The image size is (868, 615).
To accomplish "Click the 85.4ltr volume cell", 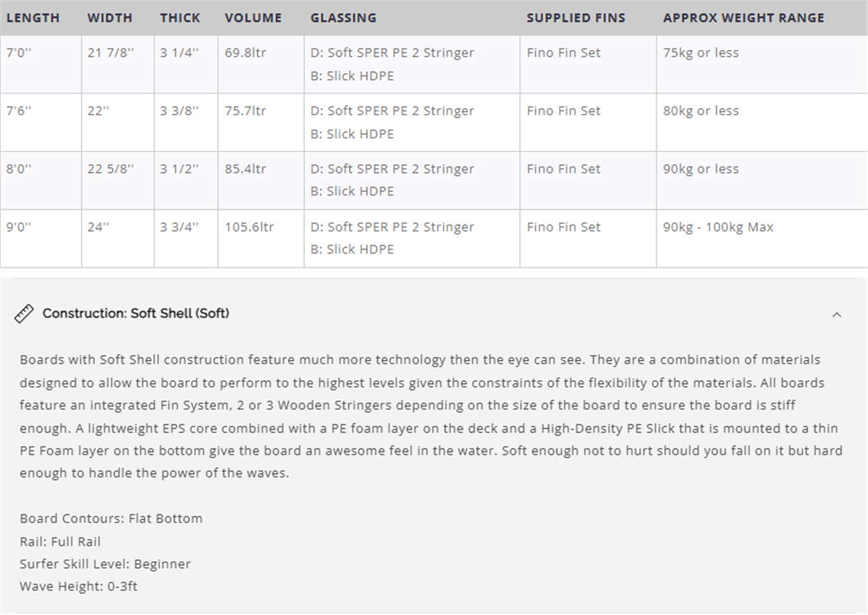I will tap(245, 169).
